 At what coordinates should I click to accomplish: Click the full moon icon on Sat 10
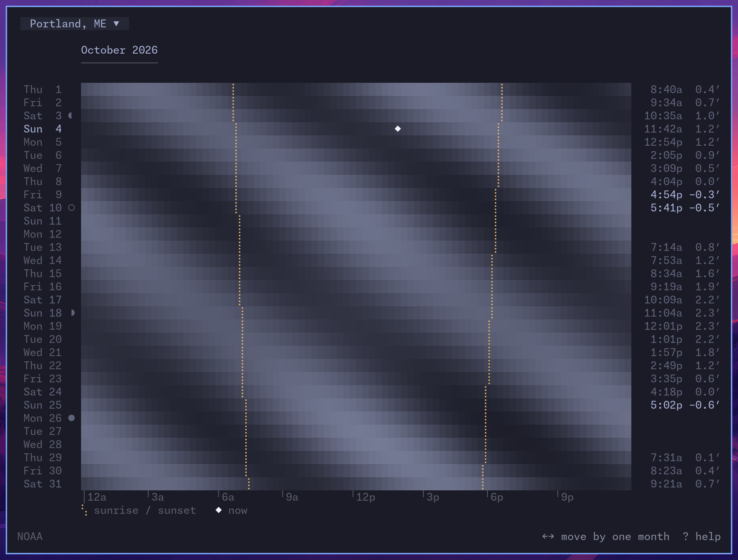(71, 208)
